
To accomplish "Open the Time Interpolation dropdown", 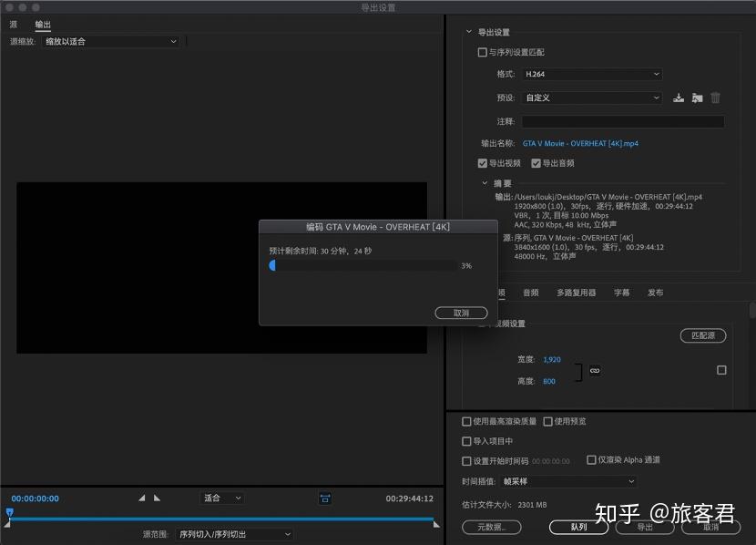I will 568,481.
